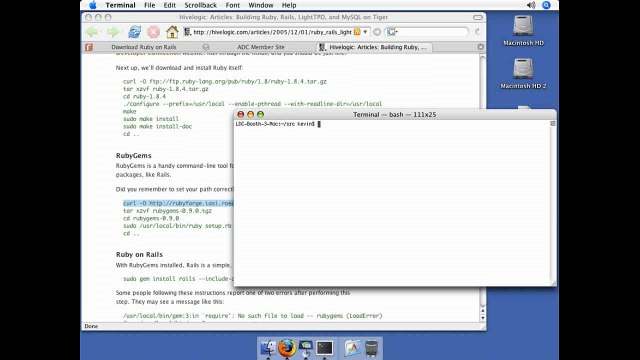Viewport: 640px width, 360px height.
Task: Open the search engine chooser dropdown
Action: click(392, 32)
